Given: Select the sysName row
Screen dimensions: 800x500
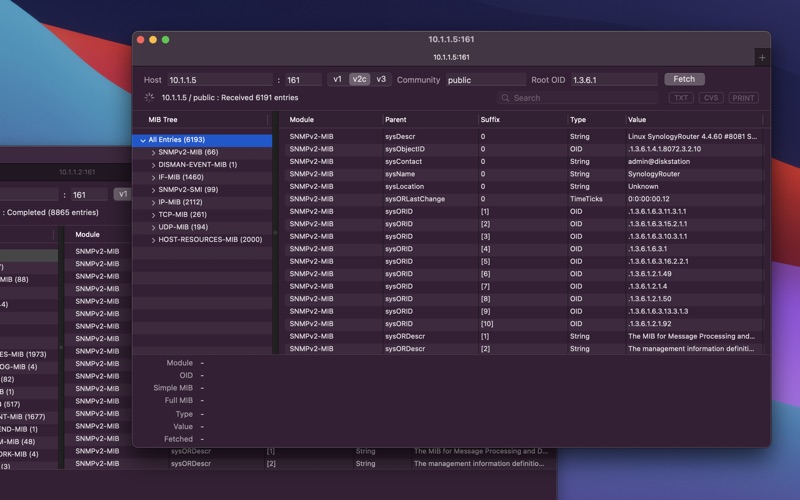Looking at the screenshot, I should 524,174.
